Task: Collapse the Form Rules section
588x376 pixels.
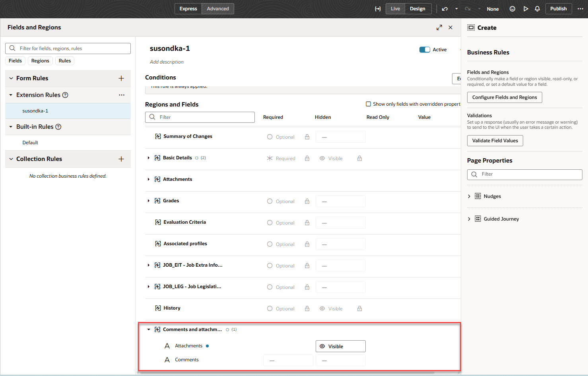Action: 11,78
